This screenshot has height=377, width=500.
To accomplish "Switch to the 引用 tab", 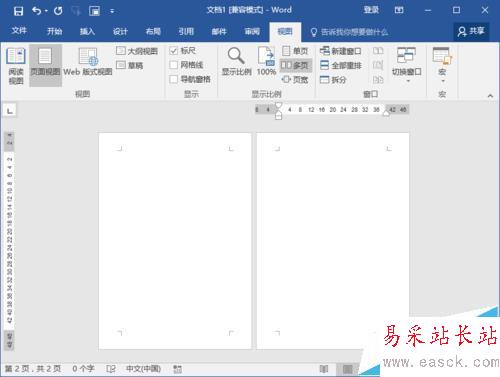I will (186, 32).
